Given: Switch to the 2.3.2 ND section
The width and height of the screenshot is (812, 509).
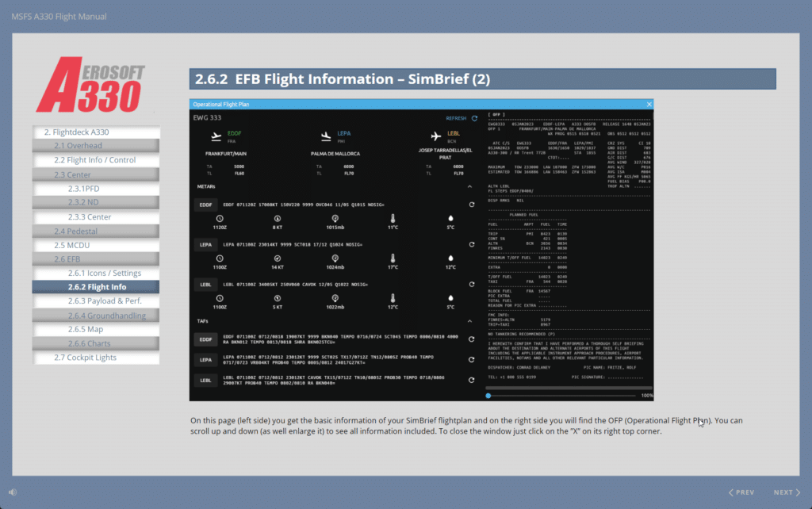Looking at the screenshot, I should coord(95,203).
